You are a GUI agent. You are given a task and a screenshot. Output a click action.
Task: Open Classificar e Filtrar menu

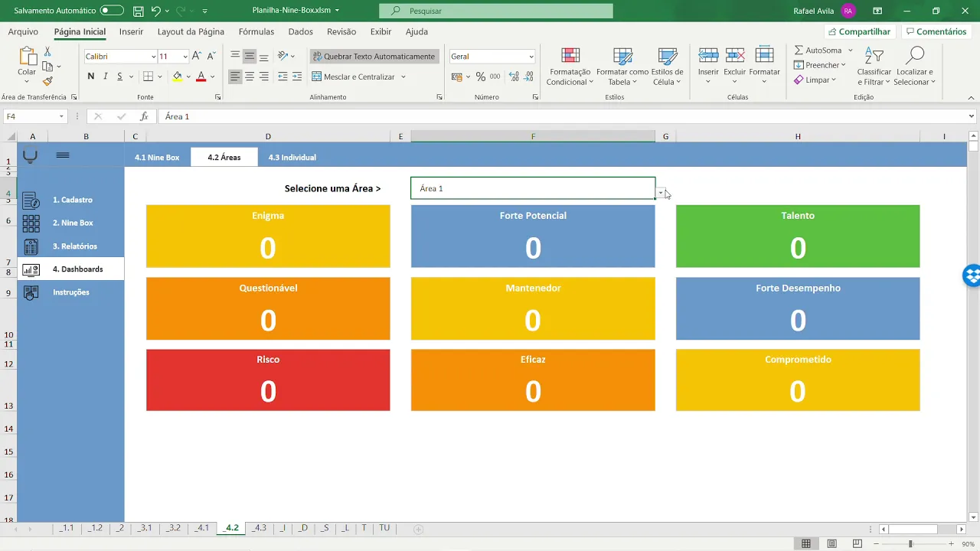(x=874, y=67)
